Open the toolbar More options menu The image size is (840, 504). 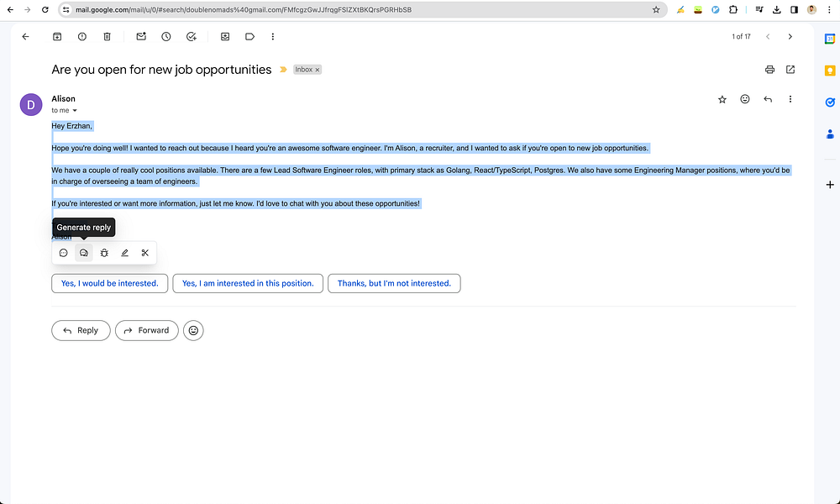pos(273,36)
